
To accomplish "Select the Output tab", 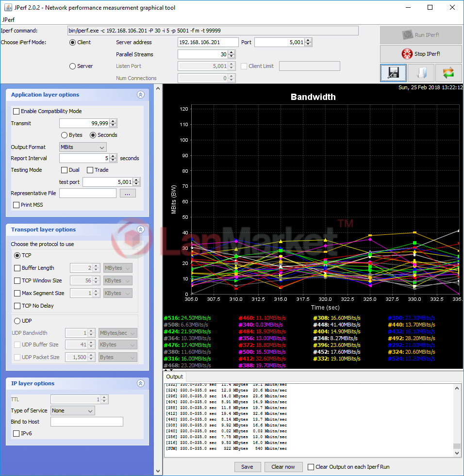I will click(x=174, y=377).
